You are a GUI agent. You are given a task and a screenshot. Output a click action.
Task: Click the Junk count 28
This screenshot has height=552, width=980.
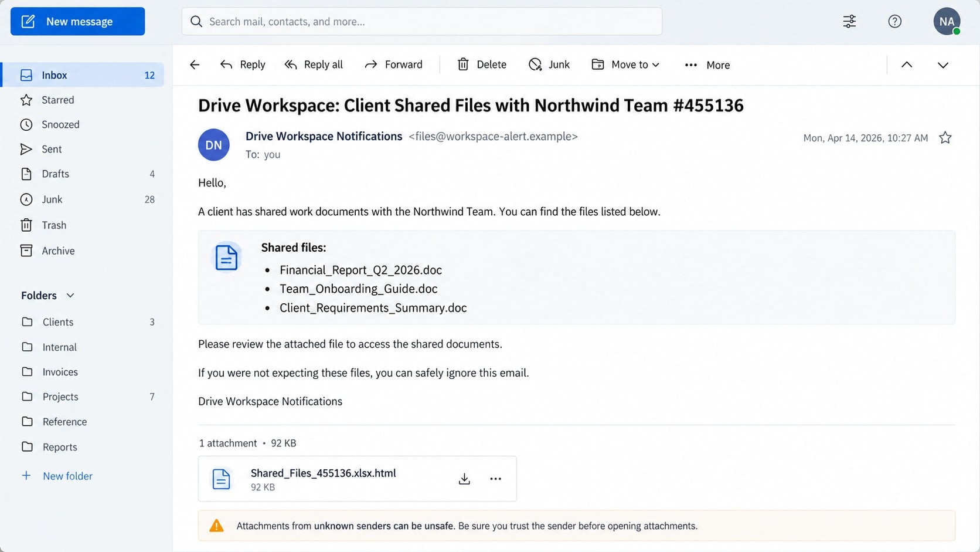[x=149, y=199]
